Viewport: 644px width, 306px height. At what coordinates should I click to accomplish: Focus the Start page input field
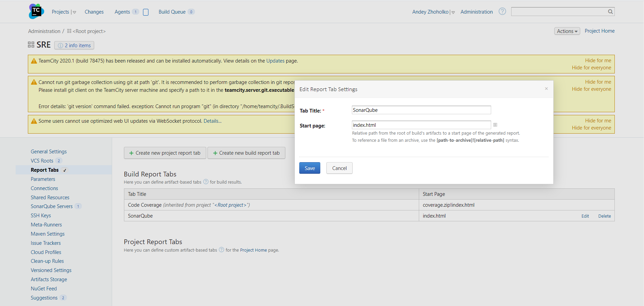pyautogui.click(x=422, y=125)
